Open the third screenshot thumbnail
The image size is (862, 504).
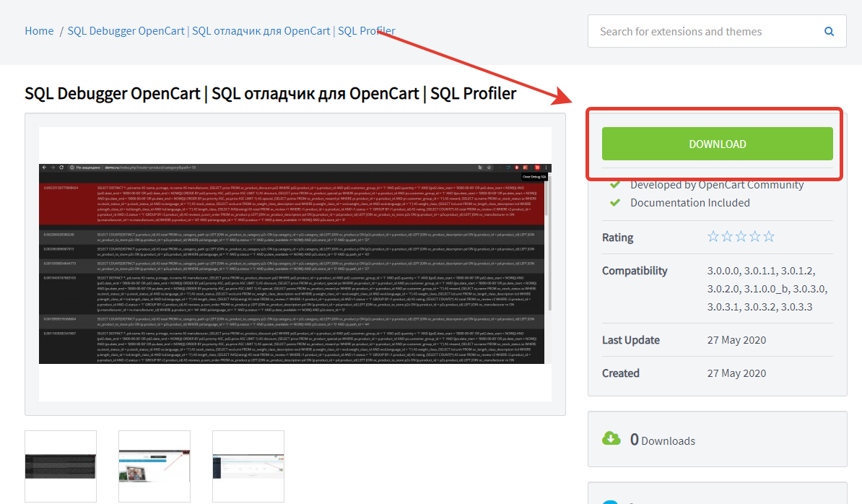click(248, 466)
